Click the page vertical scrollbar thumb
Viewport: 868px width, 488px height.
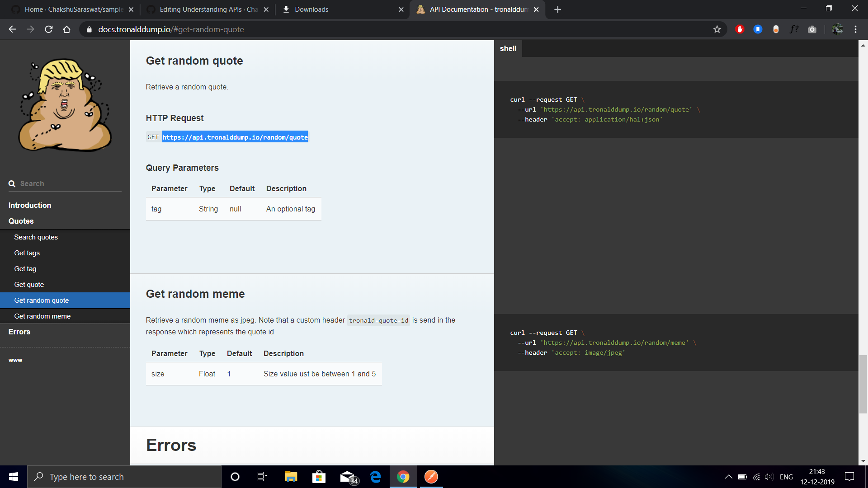pos(863,384)
